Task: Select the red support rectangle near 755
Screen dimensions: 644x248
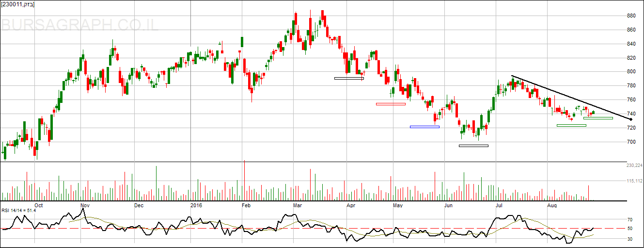Action: click(x=391, y=104)
